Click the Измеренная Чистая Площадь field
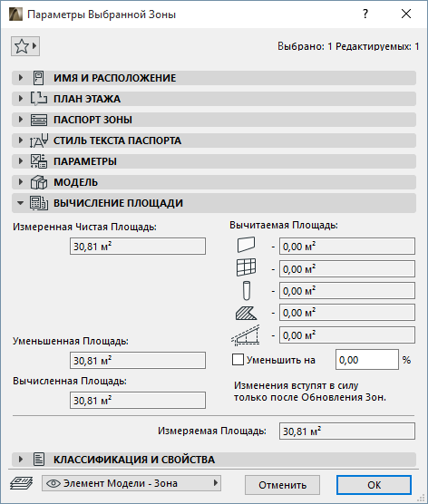 pyautogui.click(x=138, y=247)
